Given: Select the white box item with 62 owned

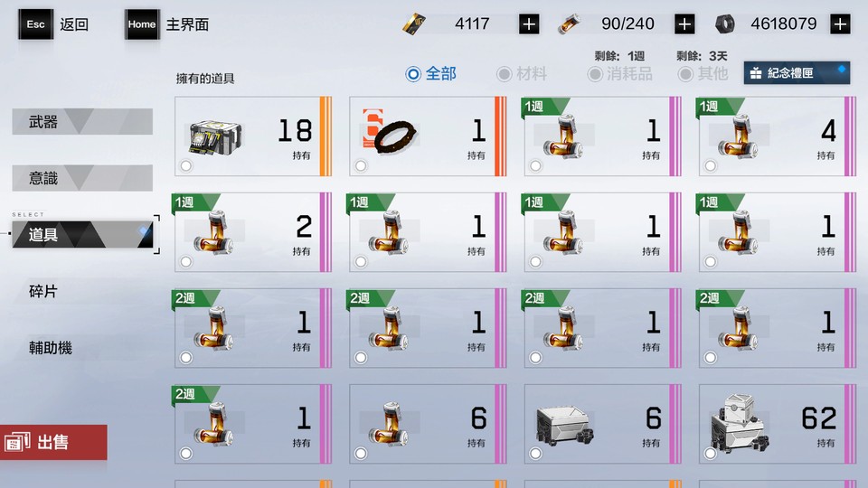Looking at the screenshot, I should point(778,424).
